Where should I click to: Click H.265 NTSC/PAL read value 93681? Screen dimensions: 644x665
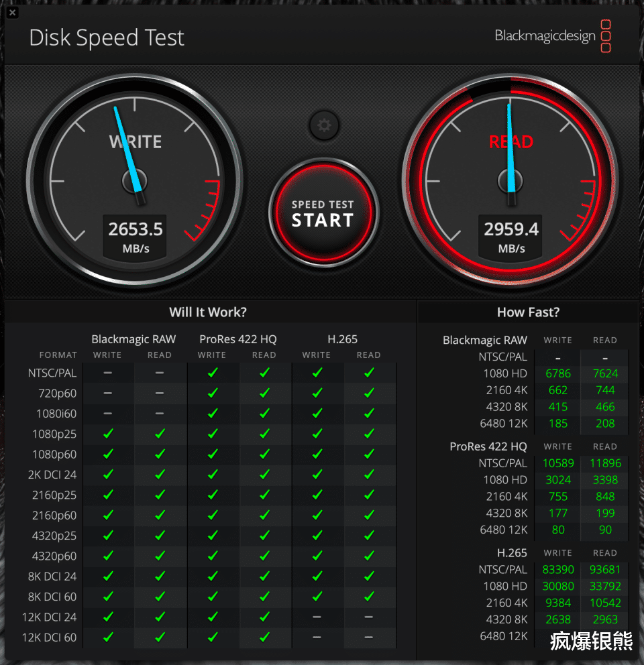[605, 570]
